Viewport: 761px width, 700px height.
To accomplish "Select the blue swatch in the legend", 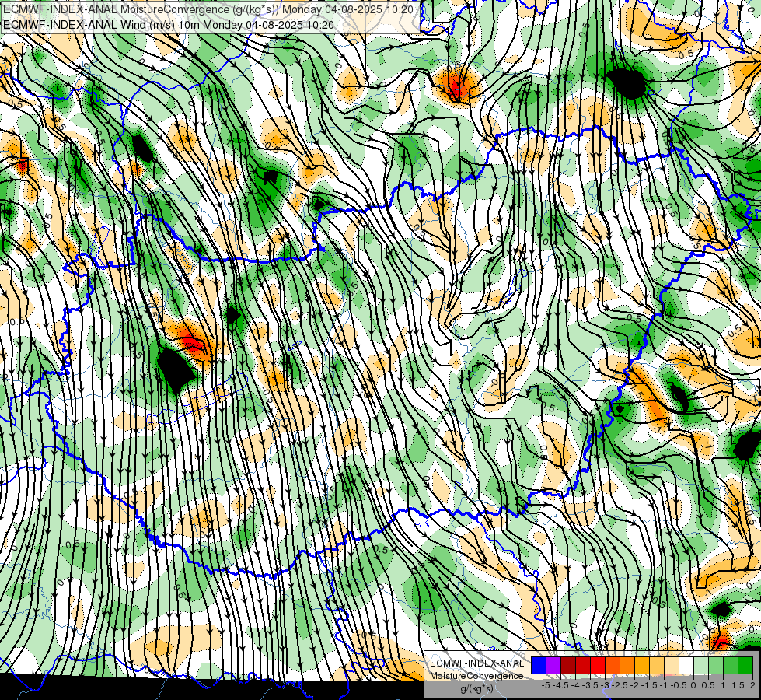I will pyautogui.click(x=539, y=665).
